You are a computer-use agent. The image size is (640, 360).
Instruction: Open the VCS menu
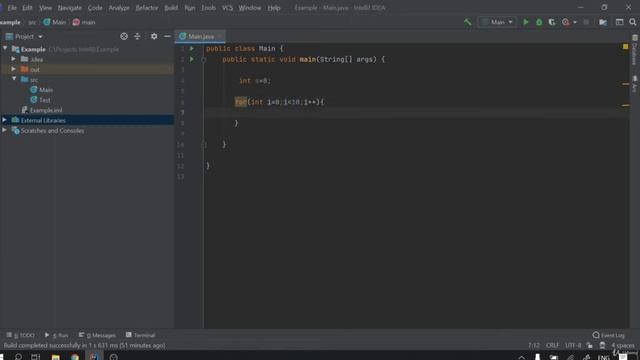(x=227, y=8)
